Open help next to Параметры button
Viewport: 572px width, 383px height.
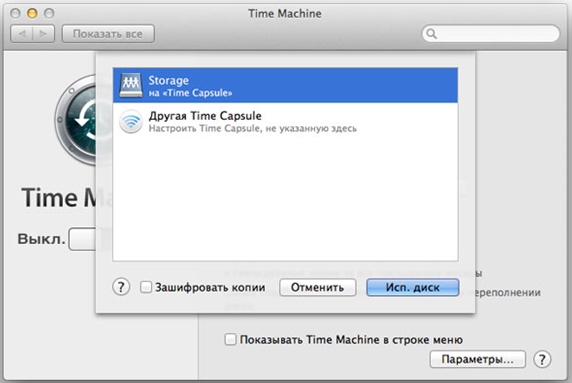[x=542, y=359]
